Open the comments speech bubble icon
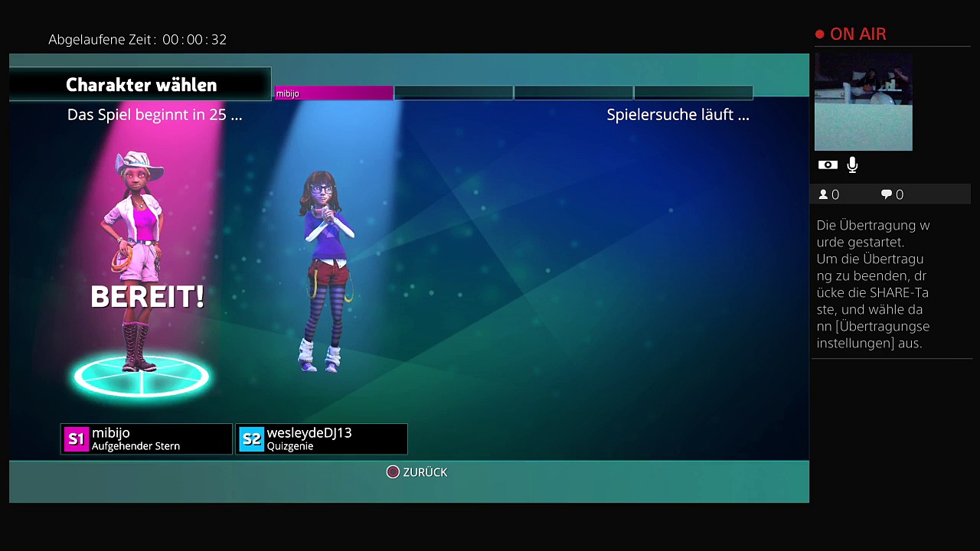The width and height of the screenshot is (980, 551). 887,195
